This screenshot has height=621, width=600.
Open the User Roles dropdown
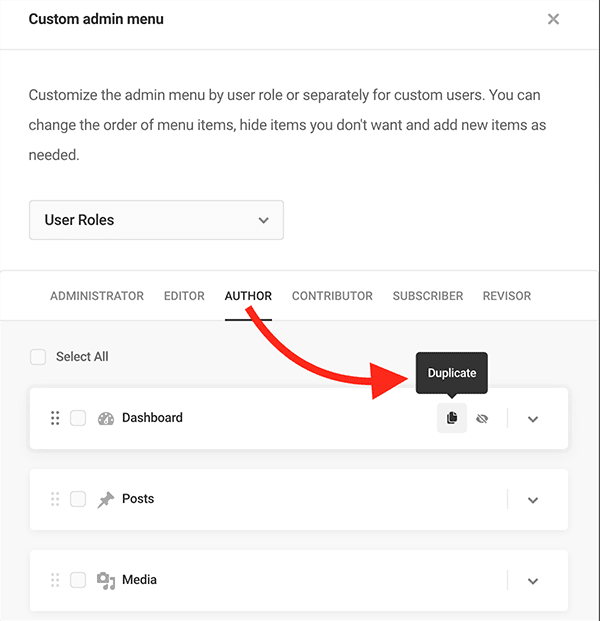[x=156, y=220]
